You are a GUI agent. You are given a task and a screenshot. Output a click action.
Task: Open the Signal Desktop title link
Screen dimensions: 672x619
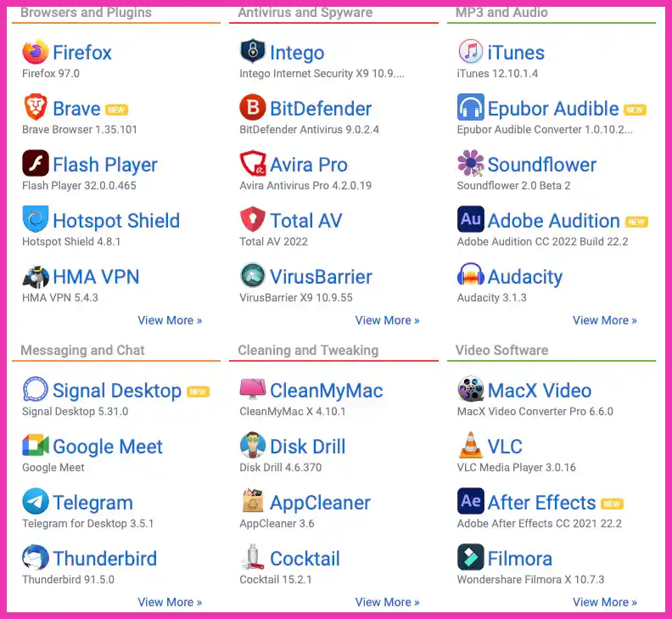117,391
